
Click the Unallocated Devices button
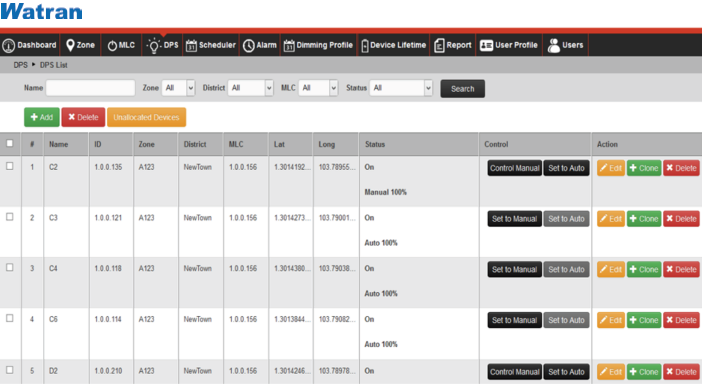(x=146, y=117)
